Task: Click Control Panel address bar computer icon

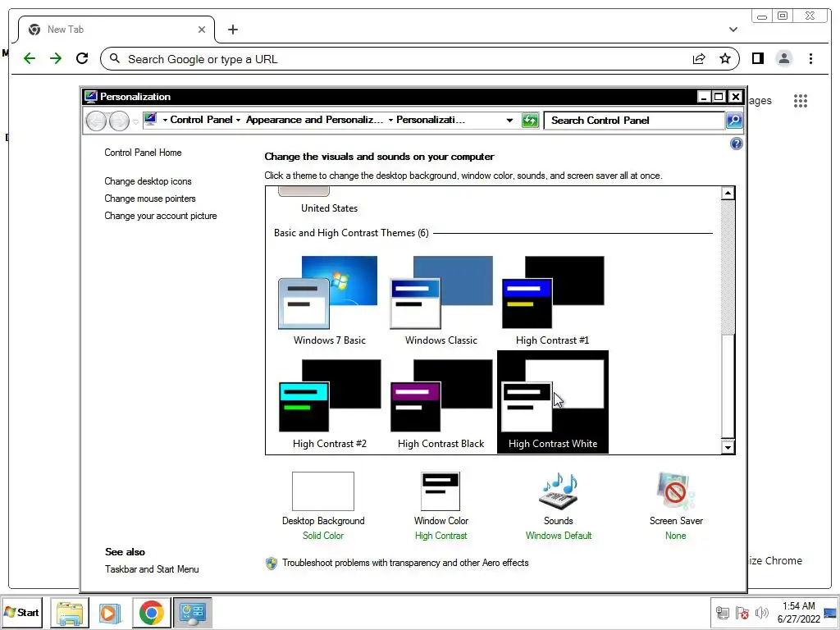Action: pos(151,120)
